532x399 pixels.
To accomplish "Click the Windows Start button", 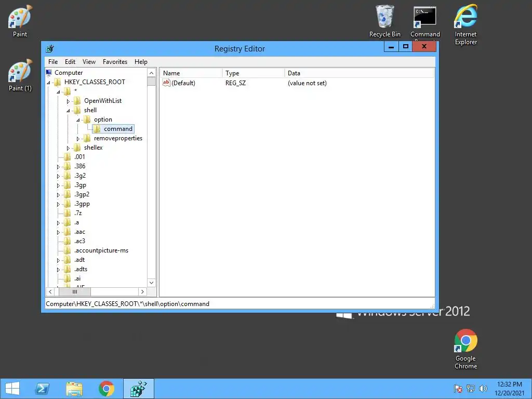I will coord(12,389).
